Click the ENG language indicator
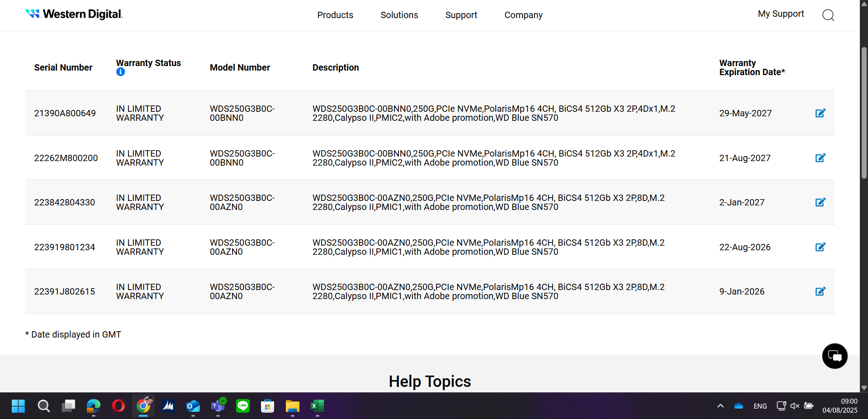Image resolution: width=868 pixels, height=419 pixels. point(760,406)
